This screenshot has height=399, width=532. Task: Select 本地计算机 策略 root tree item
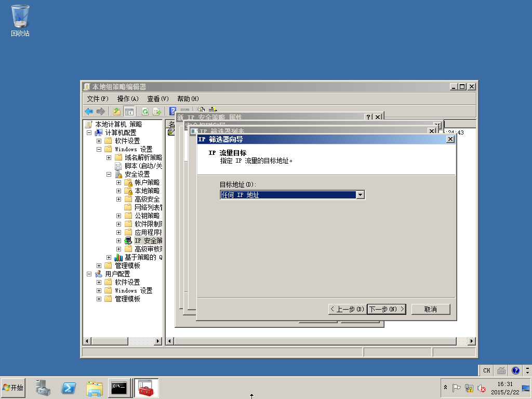click(x=118, y=124)
